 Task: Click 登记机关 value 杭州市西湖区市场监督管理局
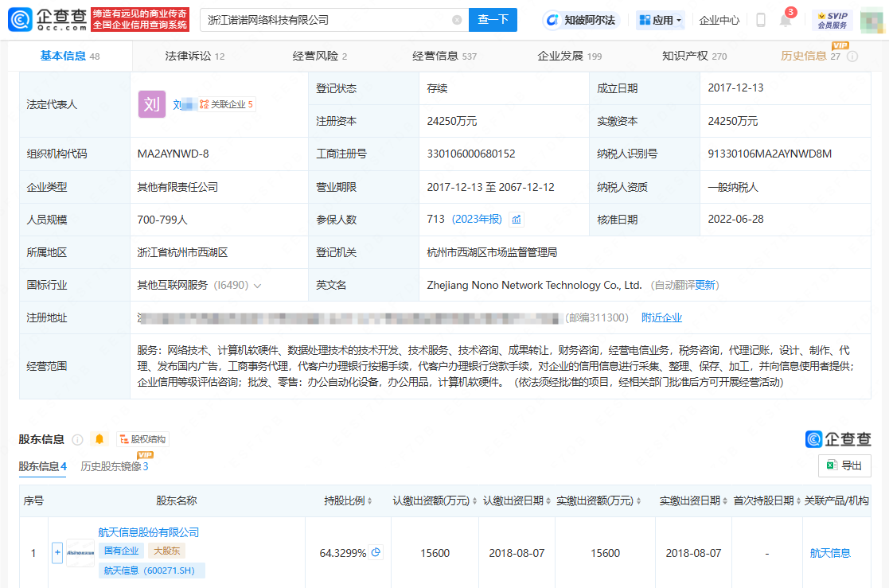pyautogui.click(x=492, y=252)
